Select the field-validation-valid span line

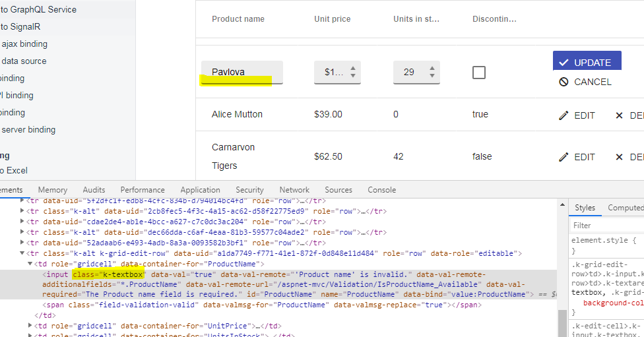(262, 305)
